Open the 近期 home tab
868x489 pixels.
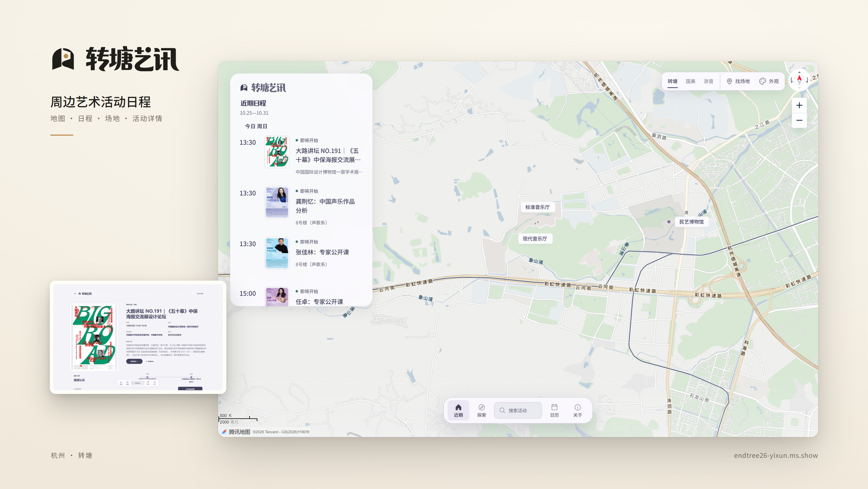pyautogui.click(x=458, y=410)
